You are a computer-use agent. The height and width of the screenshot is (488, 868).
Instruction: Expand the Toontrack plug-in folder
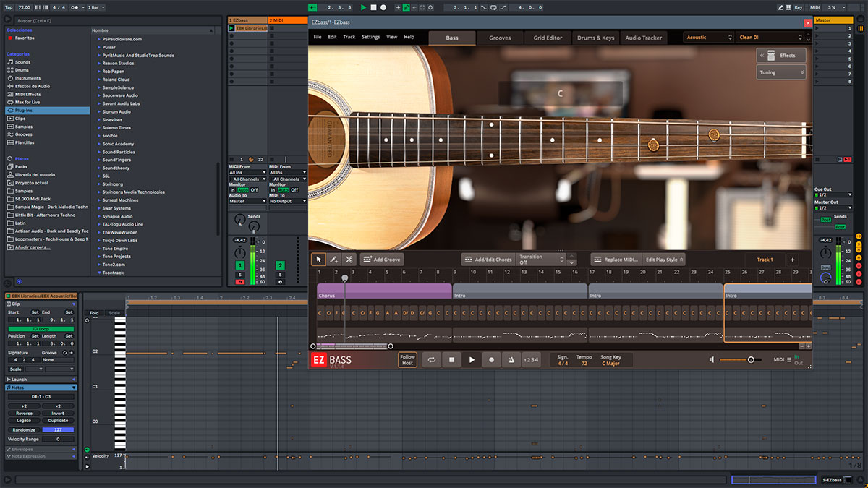click(98, 273)
